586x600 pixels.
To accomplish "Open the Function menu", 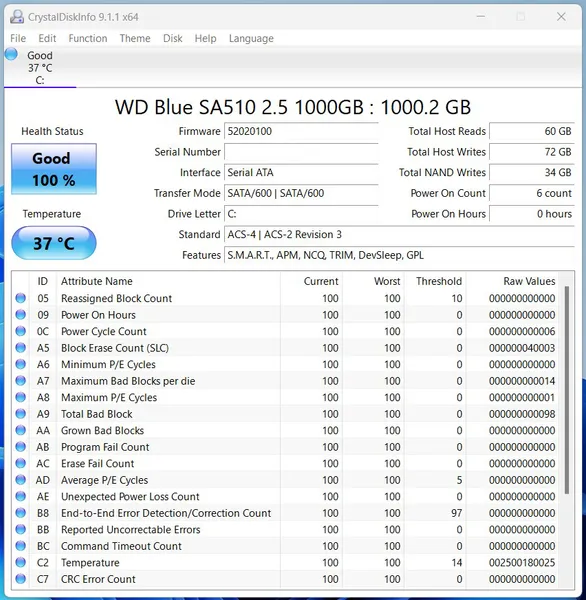I will 88,38.
